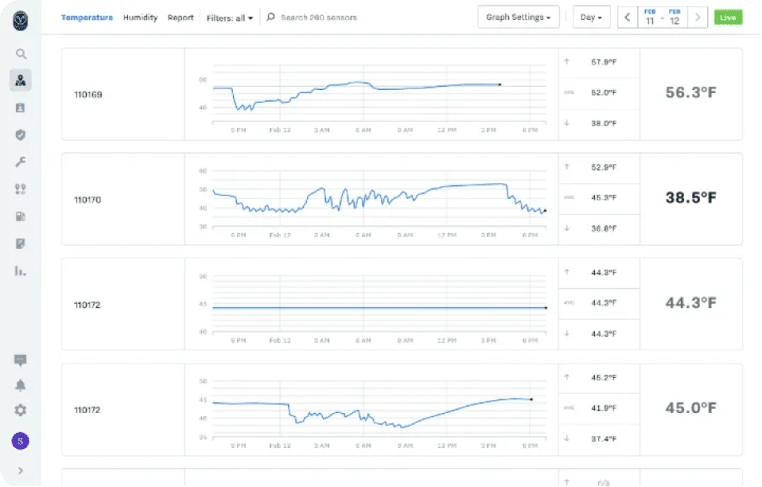
Task: Switch to the Report tab
Action: (180, 17)
